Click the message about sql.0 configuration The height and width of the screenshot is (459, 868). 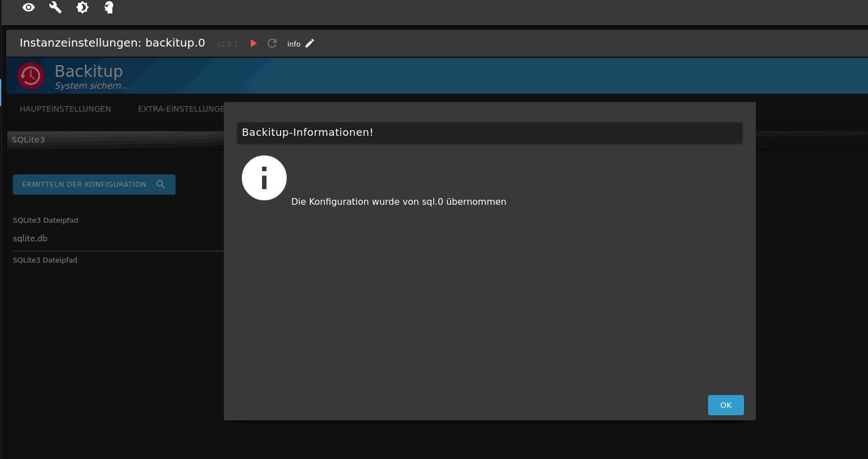point(398,201)
